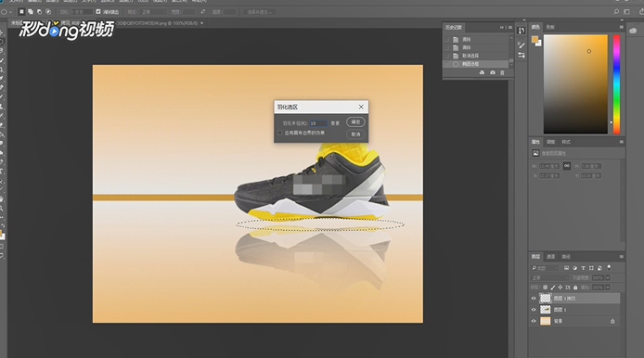Open the Layers panel options menu

coord(621,257)
